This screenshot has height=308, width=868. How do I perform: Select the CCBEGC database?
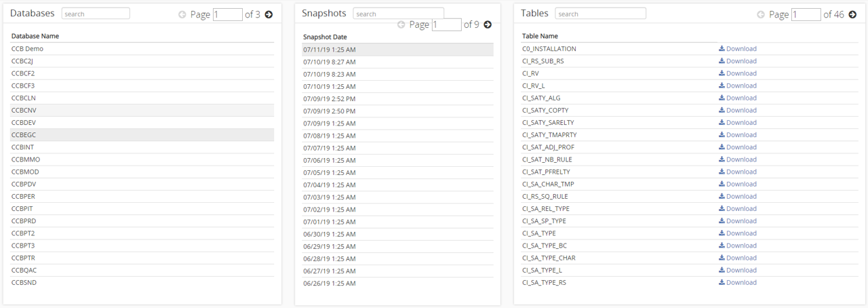142,135
